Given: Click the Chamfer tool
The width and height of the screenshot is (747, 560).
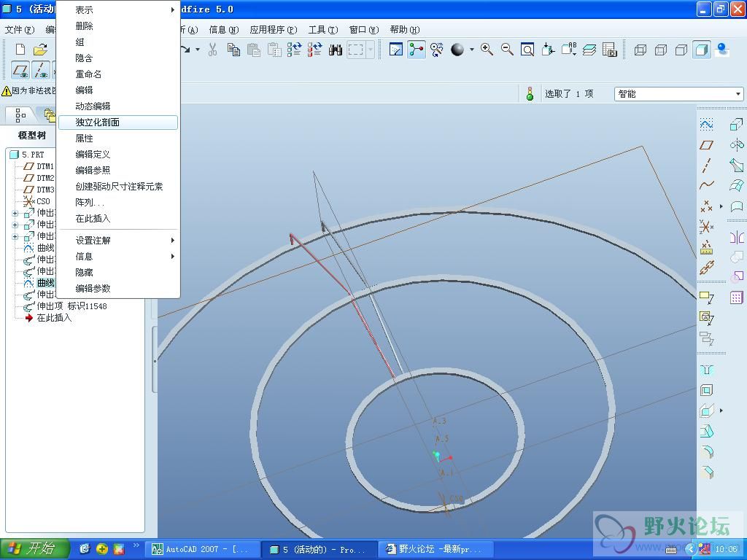Looking at the screenshot, I should 706,472.
